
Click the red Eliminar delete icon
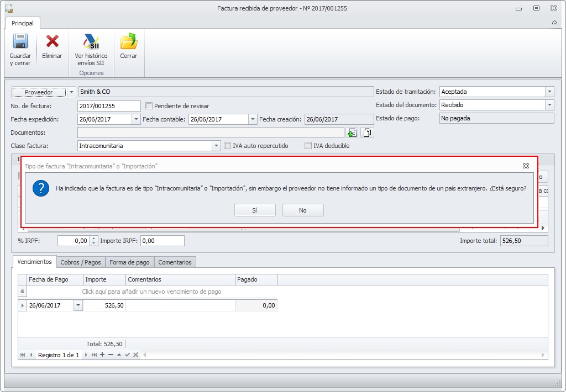coord(52,42)
